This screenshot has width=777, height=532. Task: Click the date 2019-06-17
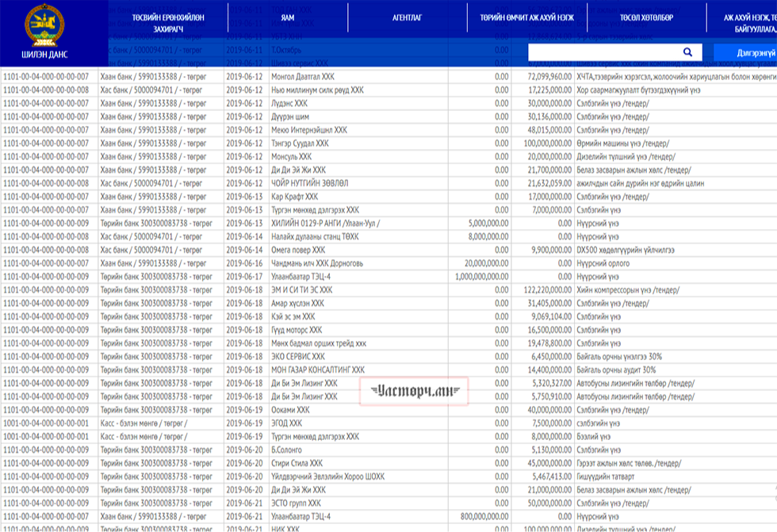pos(244,277)
